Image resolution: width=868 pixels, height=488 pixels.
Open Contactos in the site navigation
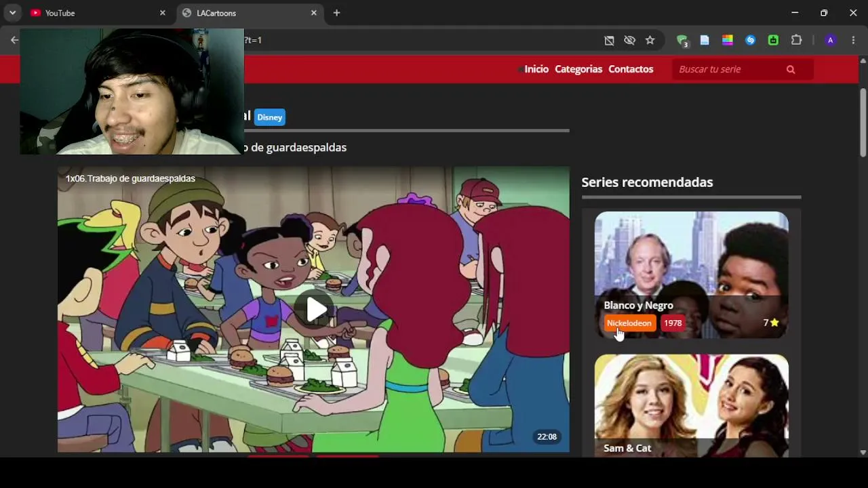coord(631,69)
